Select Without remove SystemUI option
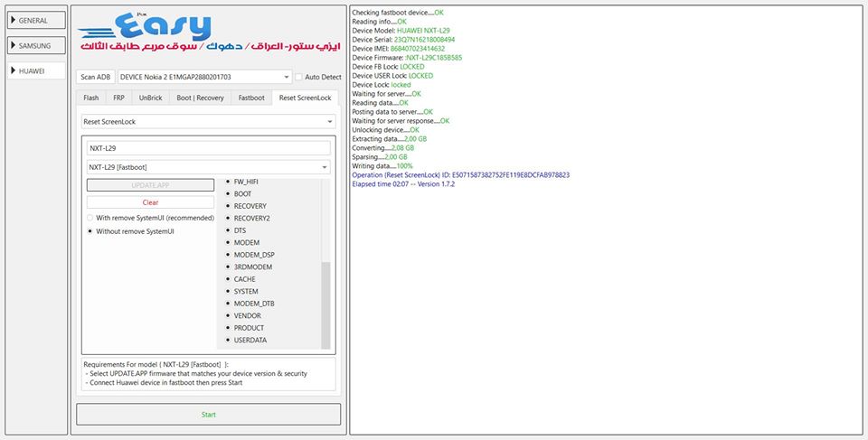Viewport: 868px width, 440px height. (130, 231)
